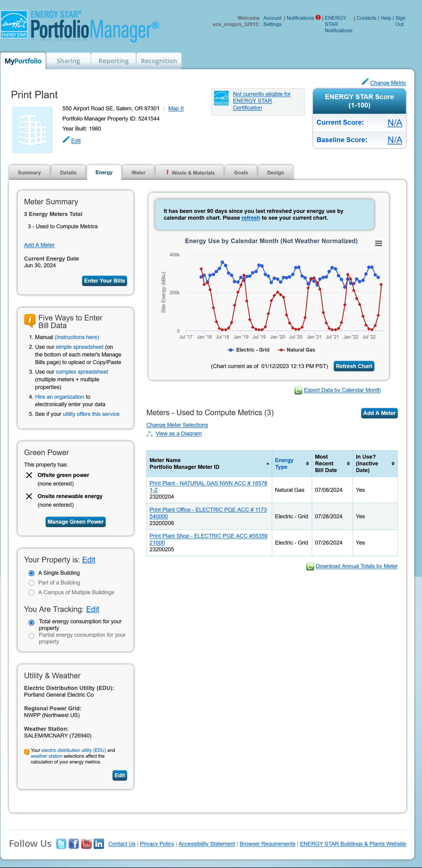This screenshot has width=422, height=868.
Task: Click the Enter Your Bills button
Action: click(x=105, y=281)
